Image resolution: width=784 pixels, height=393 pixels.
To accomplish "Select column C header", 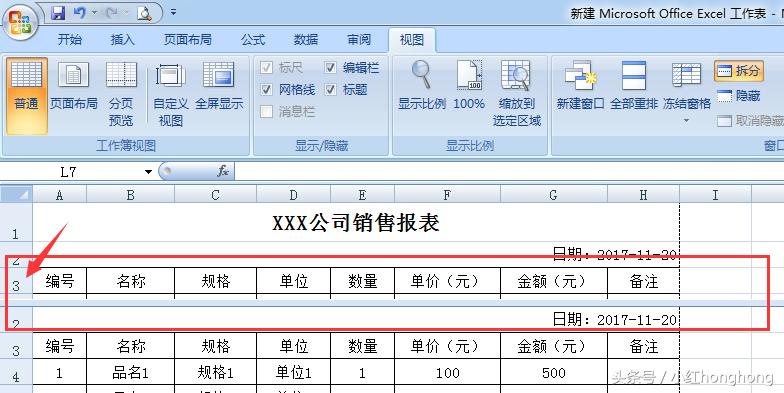I will click(x=215, y=194).
